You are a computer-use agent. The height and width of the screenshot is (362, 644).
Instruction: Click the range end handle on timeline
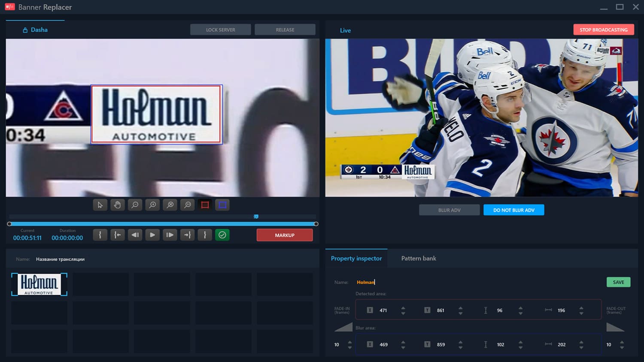[316, 224]
